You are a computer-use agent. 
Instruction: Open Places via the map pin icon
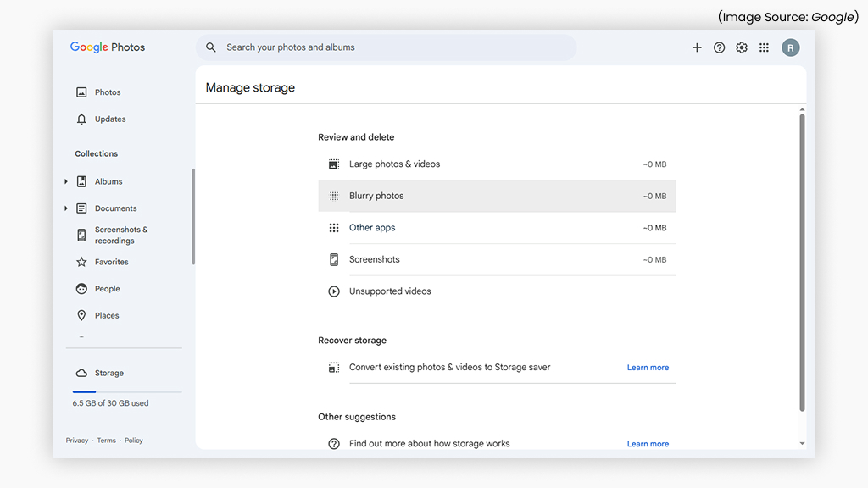pyautogui.click(x=81, y=315)
